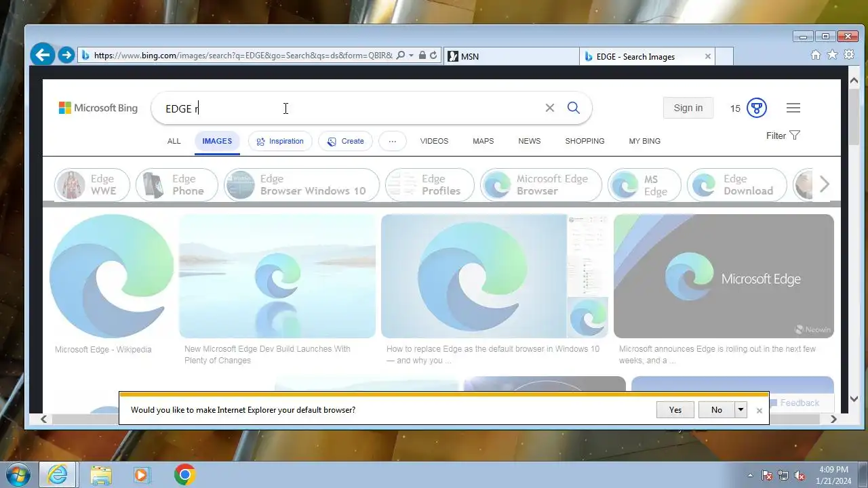Screen dimensions: 868x488
Task: Expand the more options ellipsis pill
Action: click(392, 141)
